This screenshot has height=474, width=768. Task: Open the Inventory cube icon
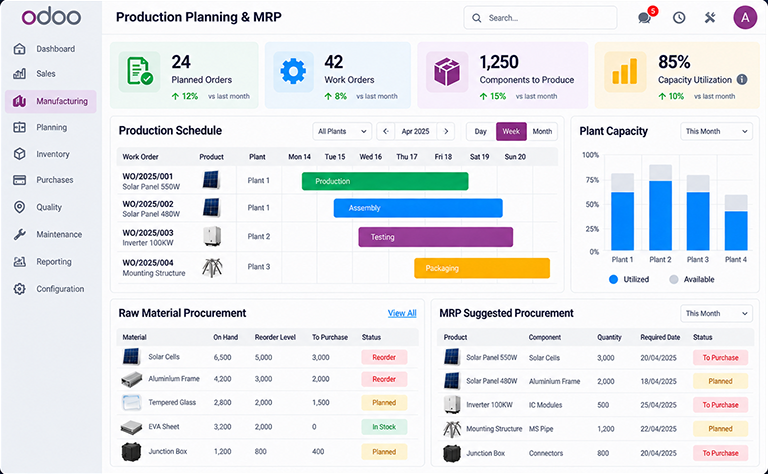pyautogui.click(x=19, y=154)
